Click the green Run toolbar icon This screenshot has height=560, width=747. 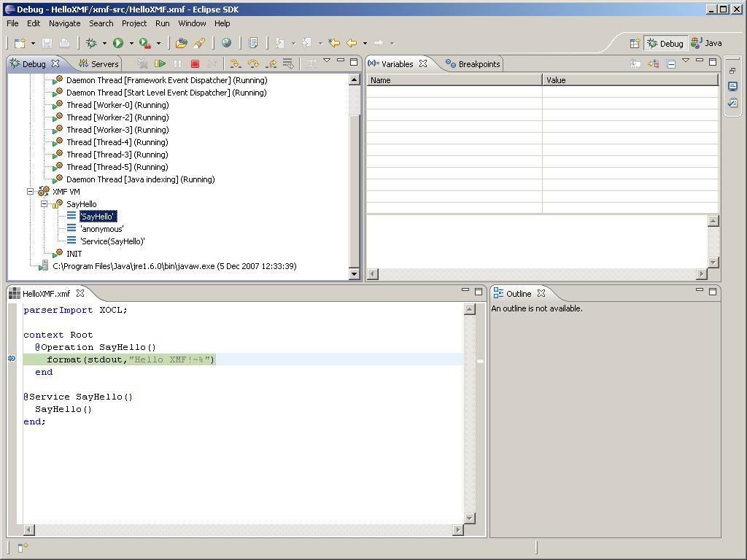[118, 43]
